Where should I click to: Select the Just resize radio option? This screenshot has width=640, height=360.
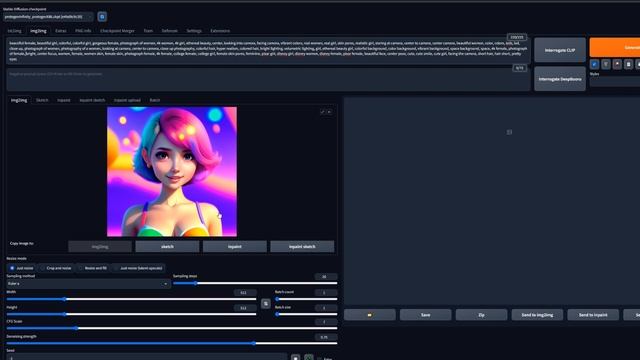[22, 268]
